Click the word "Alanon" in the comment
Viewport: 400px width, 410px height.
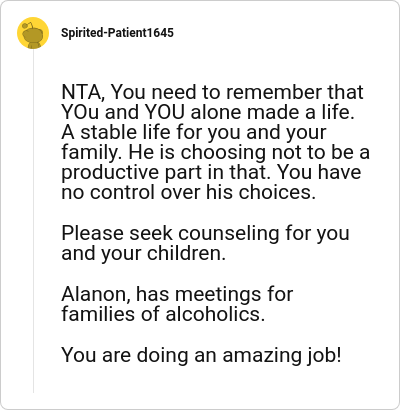(x=94, y=294)
